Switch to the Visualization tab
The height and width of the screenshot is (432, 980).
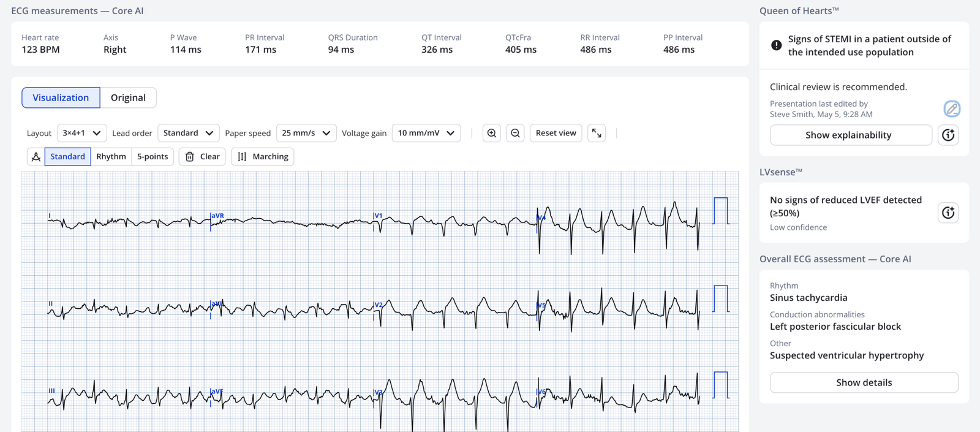tap(61, 97)
